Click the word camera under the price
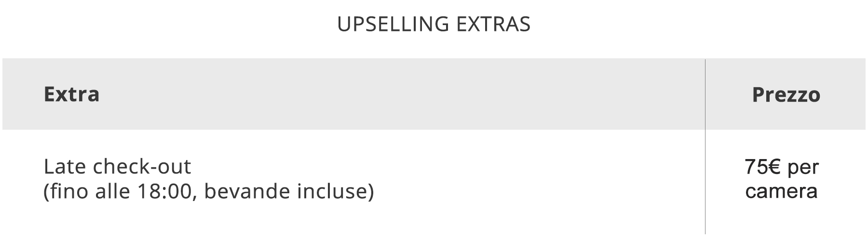 (781, 191)
